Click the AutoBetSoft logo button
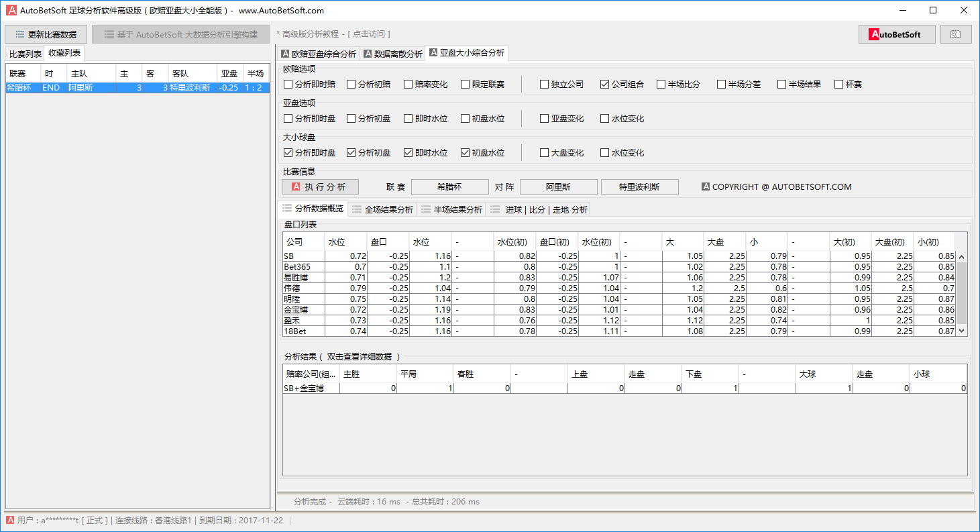The height and width of the screenshot is (532, 980). (x=897, y=34)
